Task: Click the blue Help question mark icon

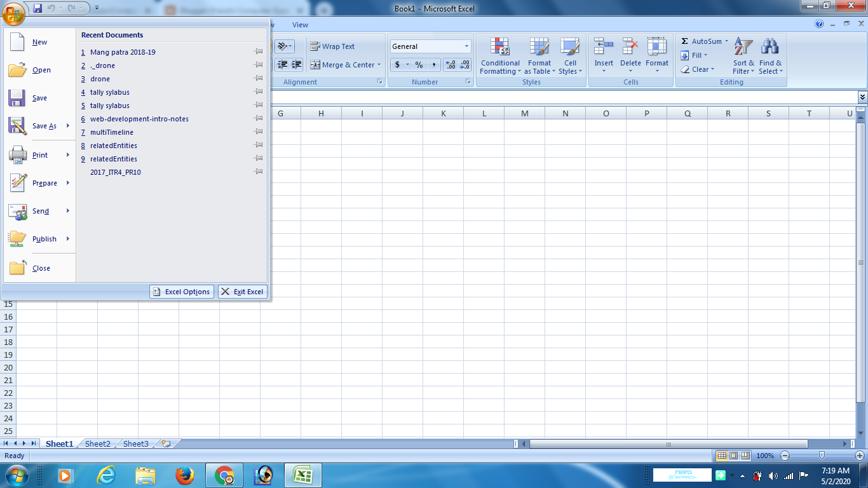Action: pos(819,24)
